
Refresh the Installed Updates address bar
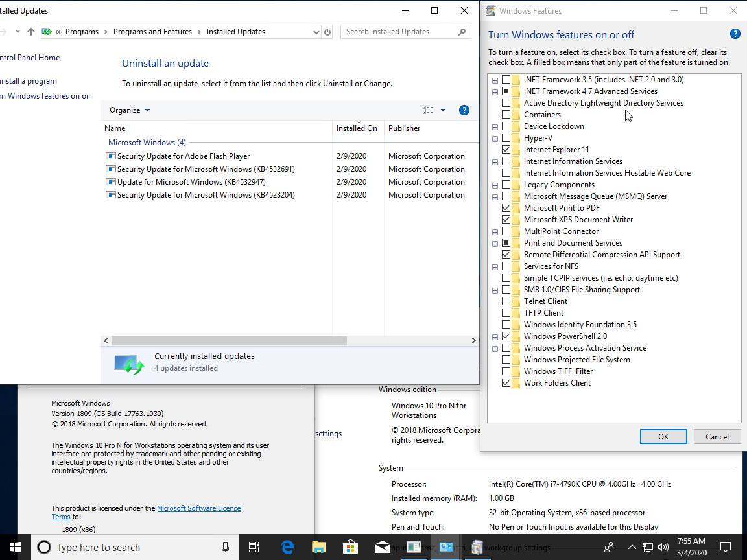(x=327, y=32)
